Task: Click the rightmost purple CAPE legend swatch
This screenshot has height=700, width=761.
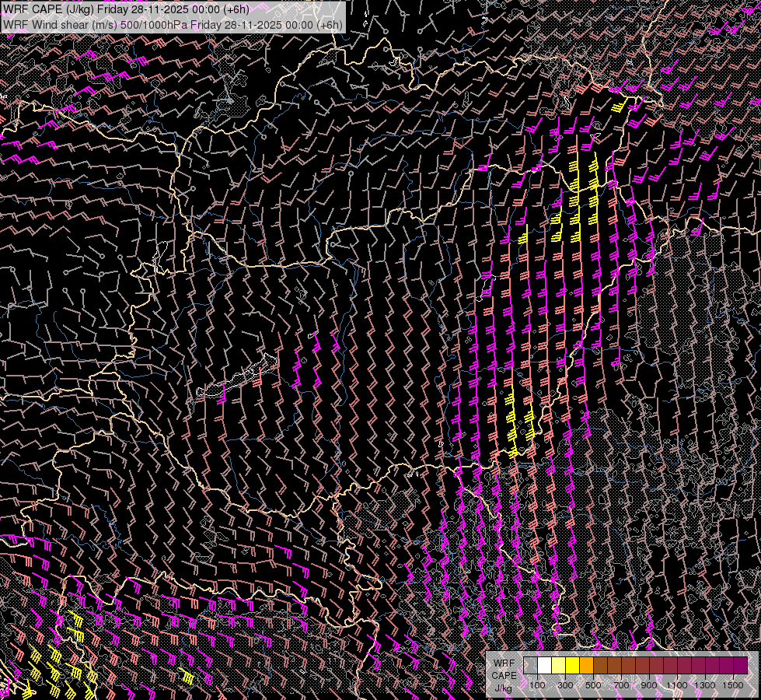Action: [x=741, y=666]
